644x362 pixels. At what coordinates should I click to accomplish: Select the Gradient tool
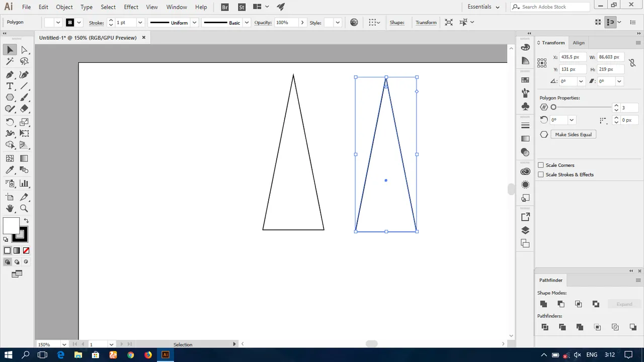24,158
